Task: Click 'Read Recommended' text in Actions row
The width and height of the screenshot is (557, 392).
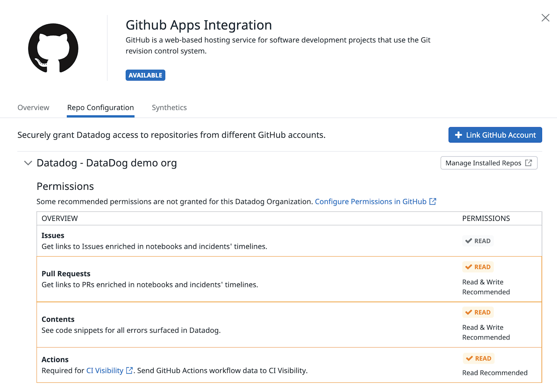Action: (495, 373)
